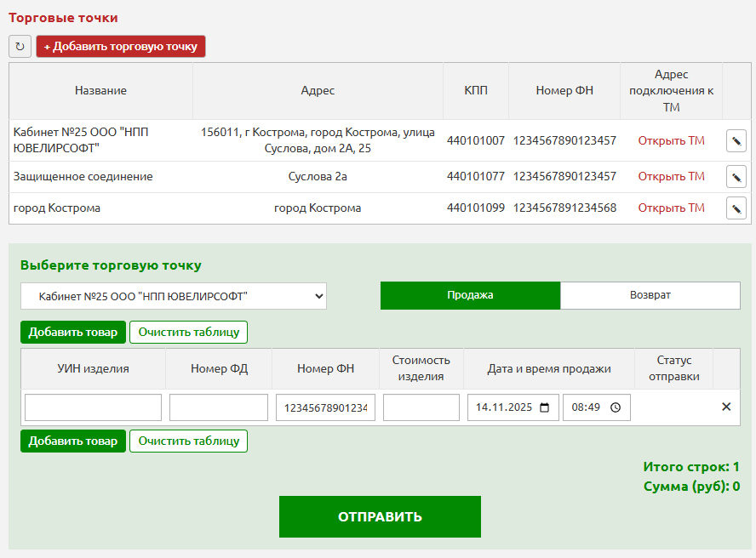756x558 pixels.
Task: Open Открыть ТМ link for город Кострома
Action: coord(671,208)
